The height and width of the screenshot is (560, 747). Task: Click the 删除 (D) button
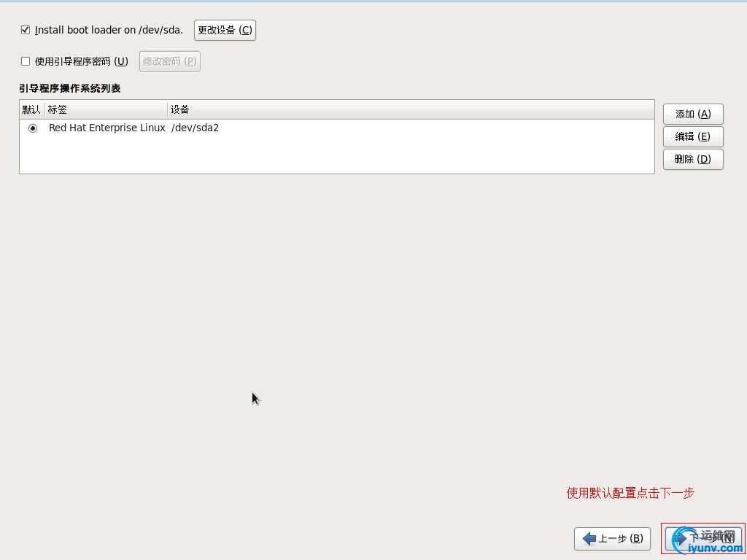click(x=693, y=159)
